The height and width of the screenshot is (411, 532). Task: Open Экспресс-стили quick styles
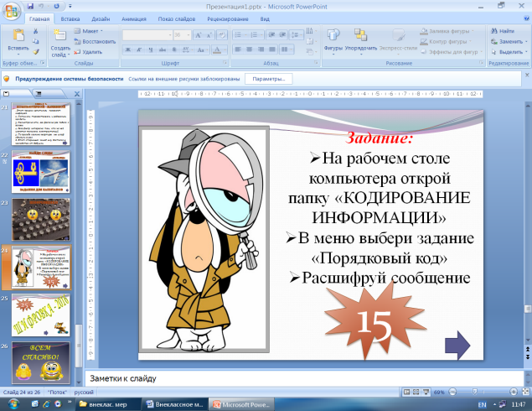(398, 41)
